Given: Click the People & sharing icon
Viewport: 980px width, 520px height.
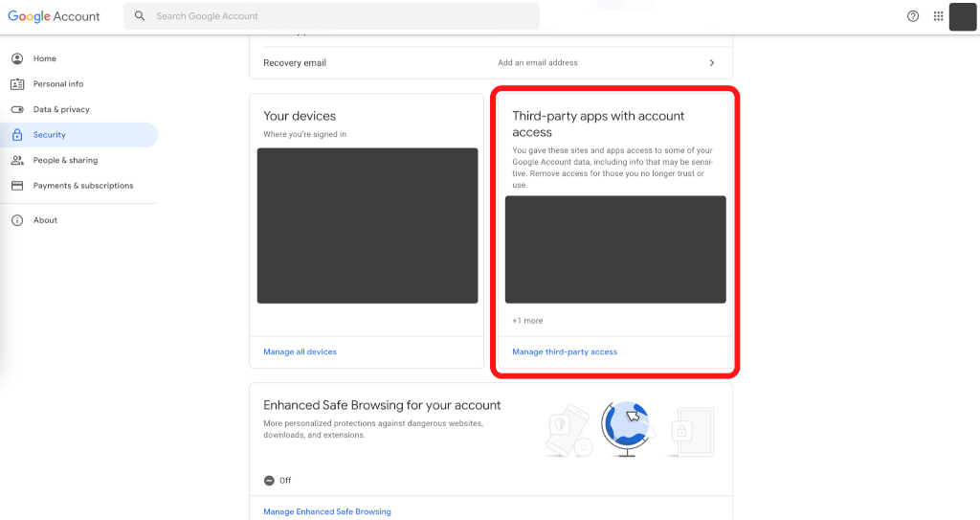Looking at the screenshot, I should point(17,161).
